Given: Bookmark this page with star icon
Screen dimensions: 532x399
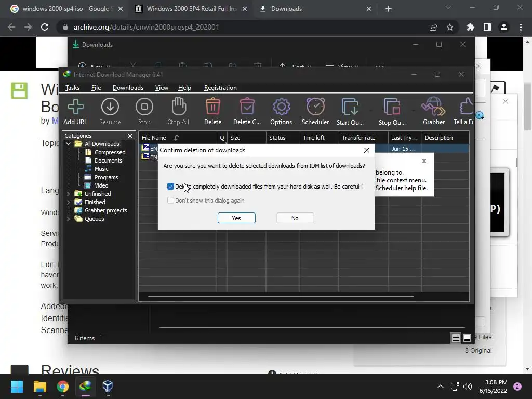Looking at the screenshot, I should pyautogui.click(x=450, y=27).
